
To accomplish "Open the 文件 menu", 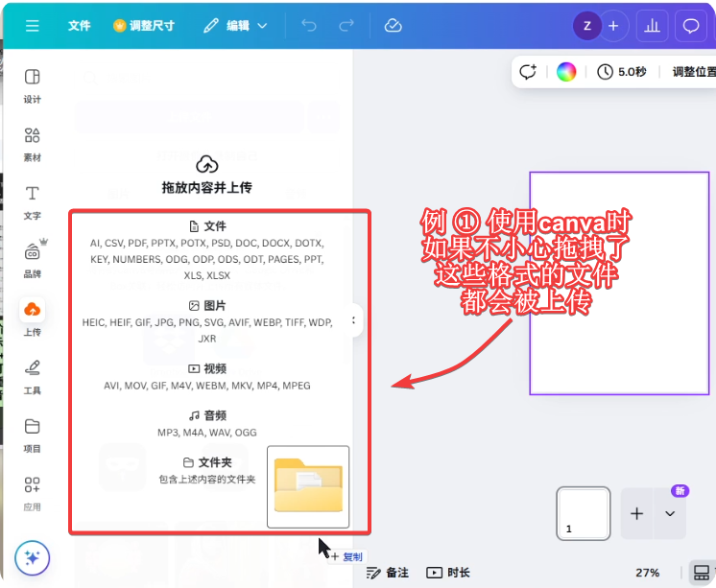I will coord(79,26).
